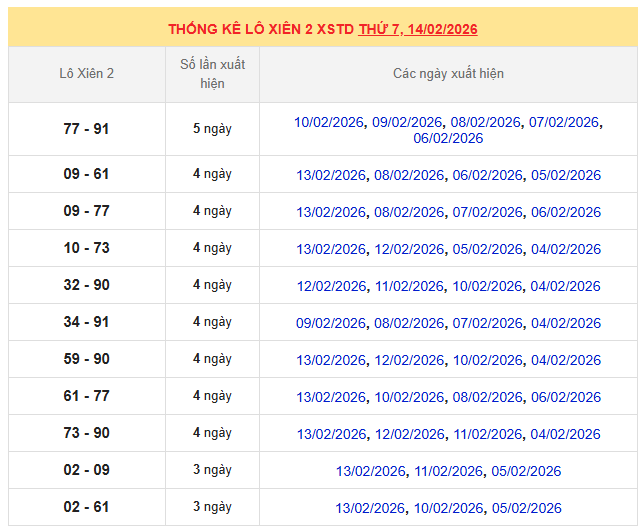Open 10/02/2026 link in 61 - 77 row
Viewport: 641px width, 531px height.
[x=409, y=397]
